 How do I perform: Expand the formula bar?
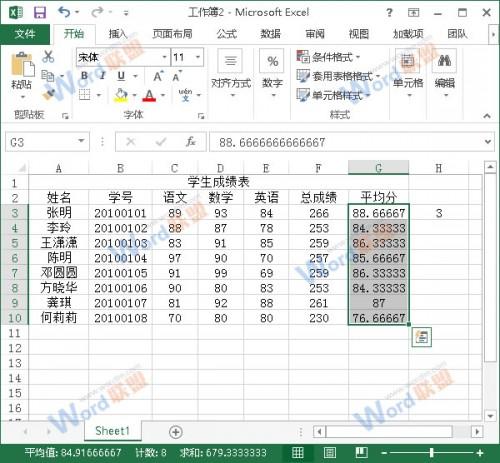(488, 142)
